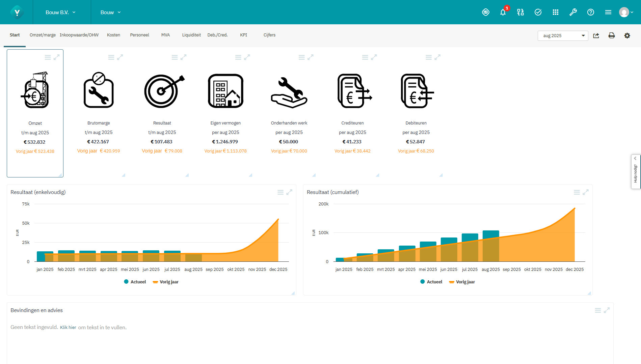Click the notifications bell with badge

(x=503, y=12)
